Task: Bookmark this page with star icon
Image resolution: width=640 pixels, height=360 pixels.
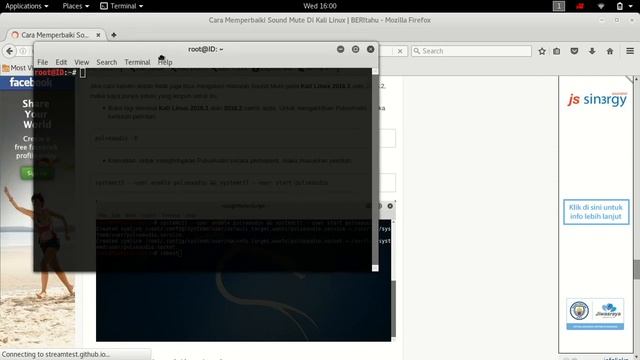Action: pos(542,51)
